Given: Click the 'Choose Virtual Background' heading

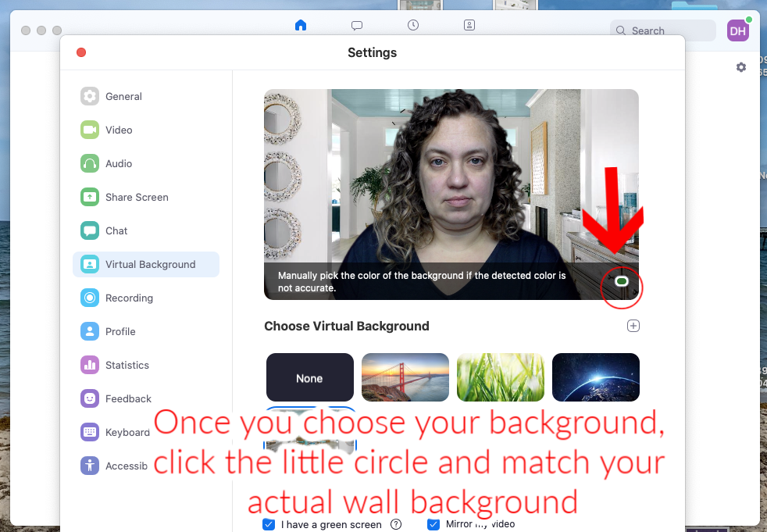Looking at the screenshot, I should (347, 326).
